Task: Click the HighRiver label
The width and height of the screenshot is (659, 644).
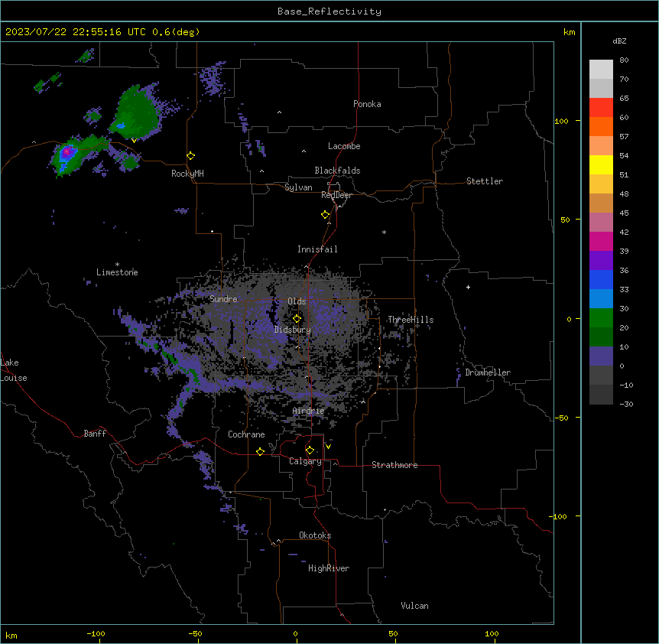Action: point(329,568)
